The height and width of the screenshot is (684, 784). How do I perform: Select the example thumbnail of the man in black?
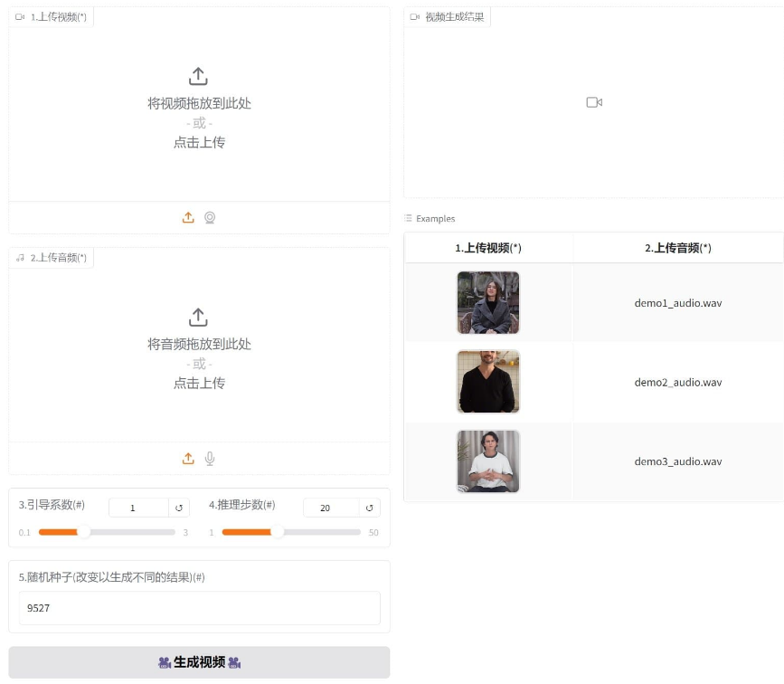[488, 382]
